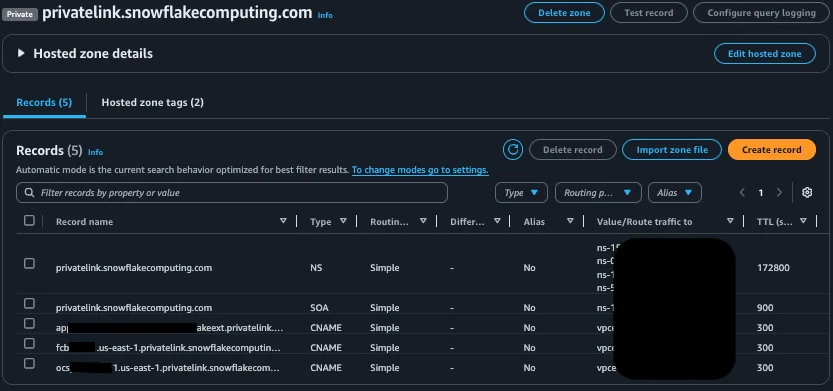Check the SOA record row checkbox
833x391 pixels.
coord(29,303)
